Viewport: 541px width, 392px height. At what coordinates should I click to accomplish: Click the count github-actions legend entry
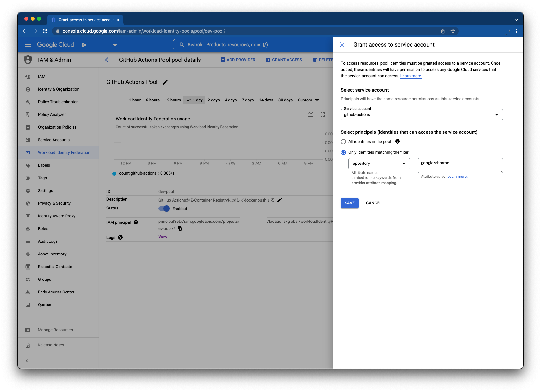point(143,173)
